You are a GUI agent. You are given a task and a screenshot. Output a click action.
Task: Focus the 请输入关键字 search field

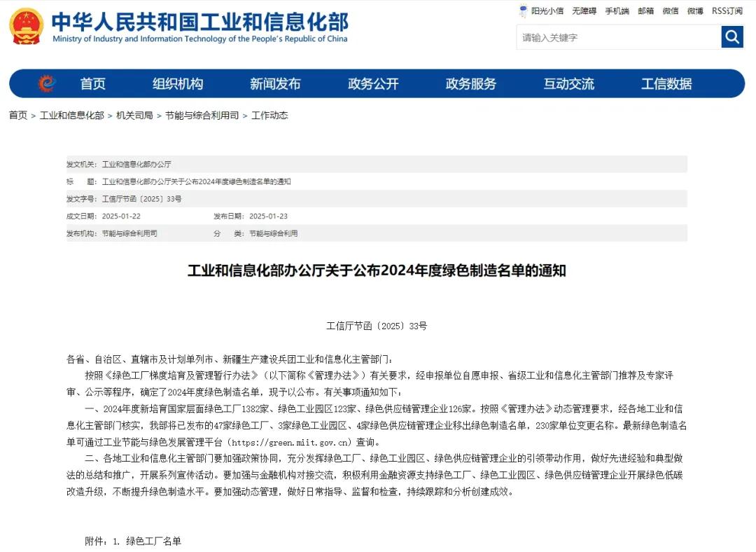coord(619,37)
